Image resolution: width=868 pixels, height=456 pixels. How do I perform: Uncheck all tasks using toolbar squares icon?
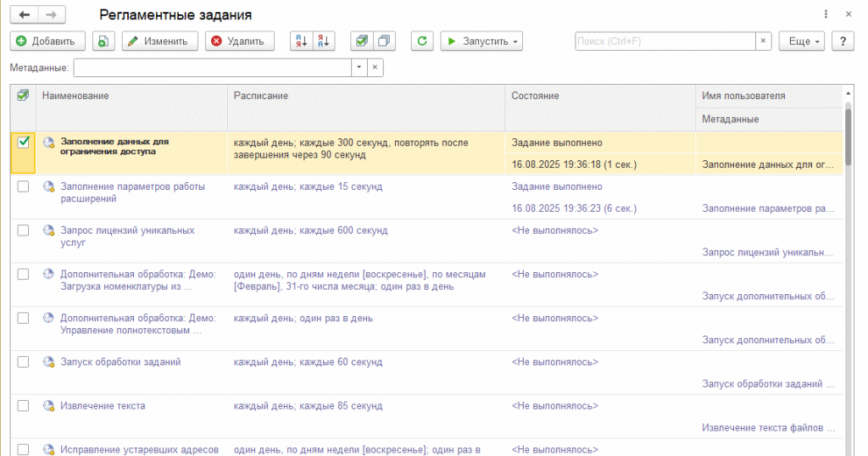384,42
